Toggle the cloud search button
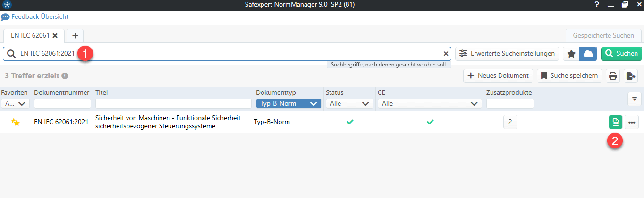 coord(588,54)
